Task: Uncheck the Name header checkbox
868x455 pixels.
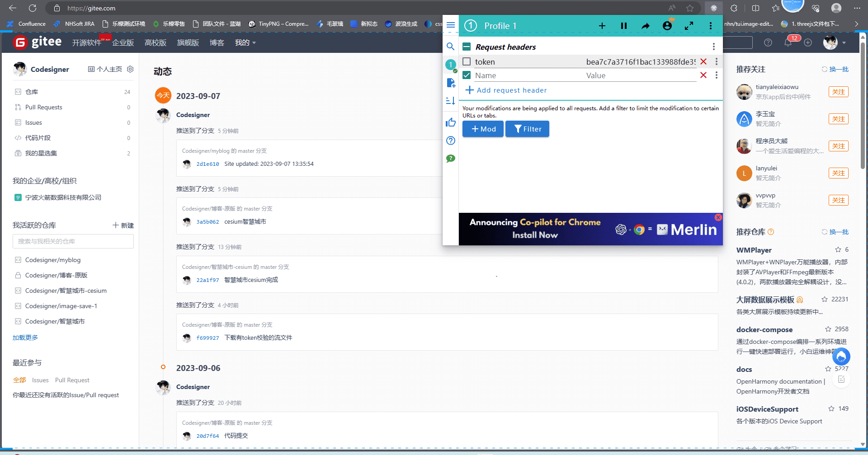Action: tap(467, 75)
